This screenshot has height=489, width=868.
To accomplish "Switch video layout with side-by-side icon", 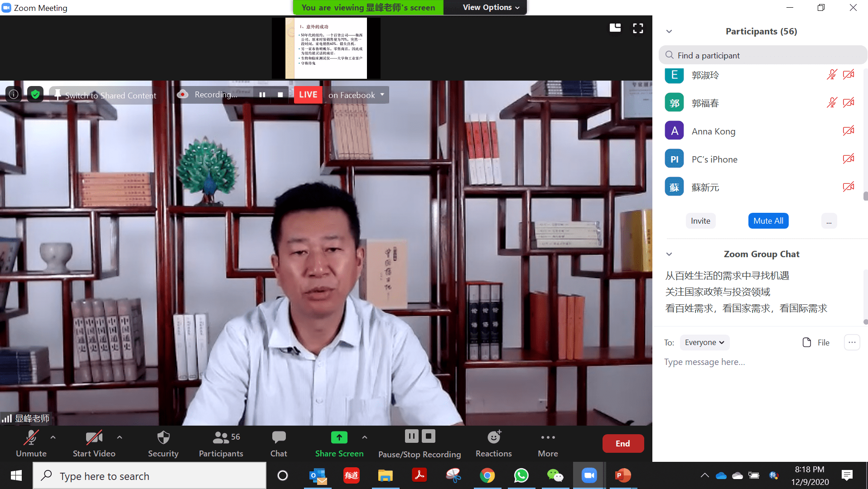I will pos(615,29).
